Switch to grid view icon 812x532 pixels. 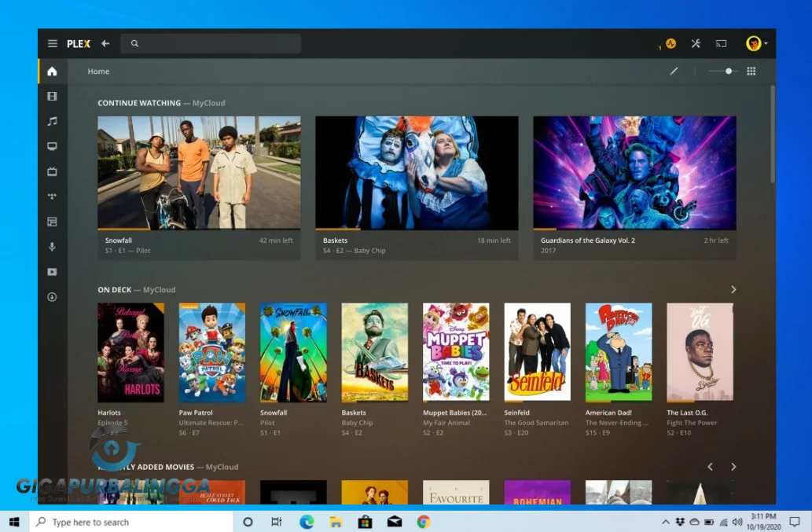(751, 71)
